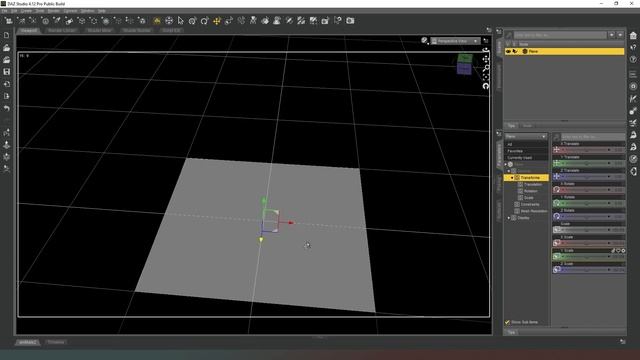Open the Perspective View dropdown
The width and height of the screenshot is (640, 360).
coord(455,41)
